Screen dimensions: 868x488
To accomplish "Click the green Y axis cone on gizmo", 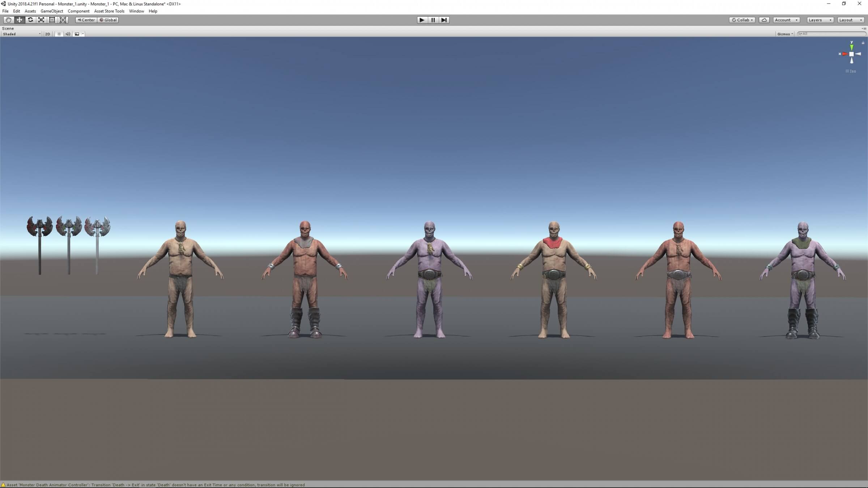I will click(x=852, y=47).
